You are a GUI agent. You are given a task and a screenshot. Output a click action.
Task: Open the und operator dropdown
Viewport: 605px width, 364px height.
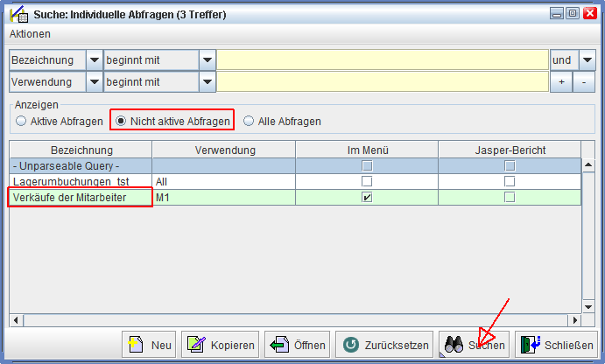tap(584, 59)
